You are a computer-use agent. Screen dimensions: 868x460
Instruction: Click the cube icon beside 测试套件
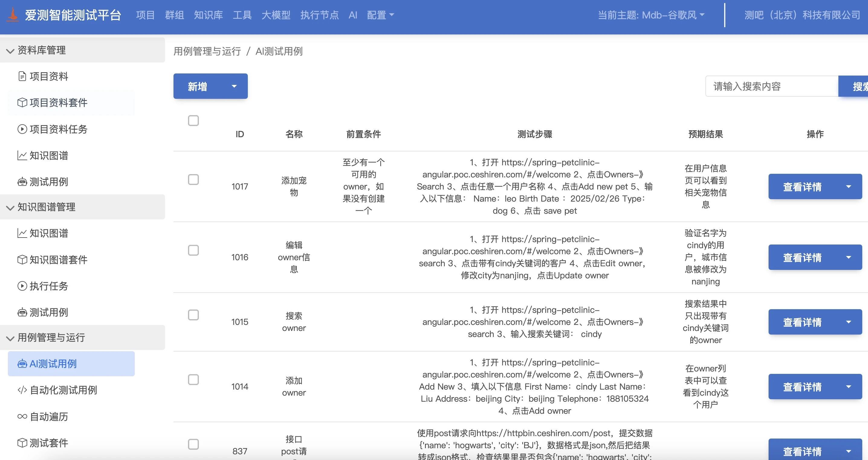pos(22,443)
